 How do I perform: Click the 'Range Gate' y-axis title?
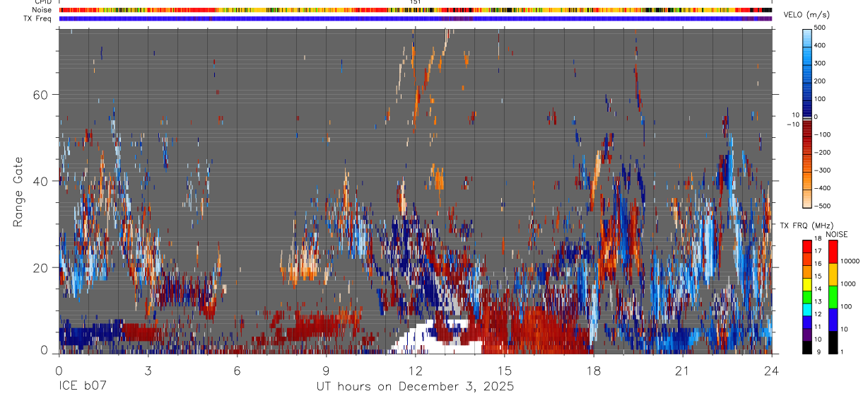[x=18, y=192]
